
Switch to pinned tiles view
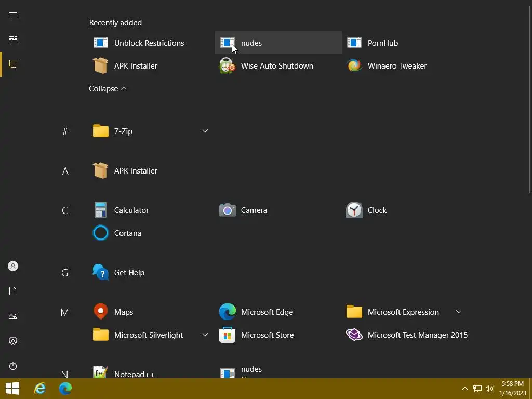[13, 39]
